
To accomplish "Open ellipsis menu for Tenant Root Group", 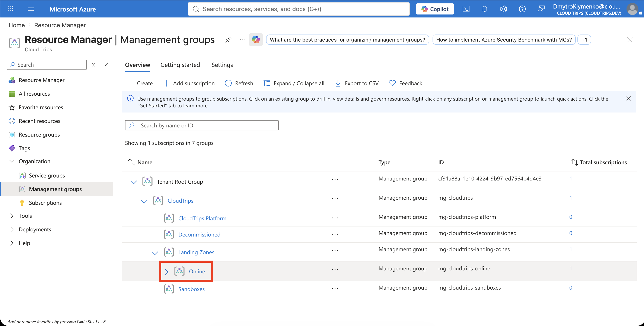I will click(x=335, y=179).
